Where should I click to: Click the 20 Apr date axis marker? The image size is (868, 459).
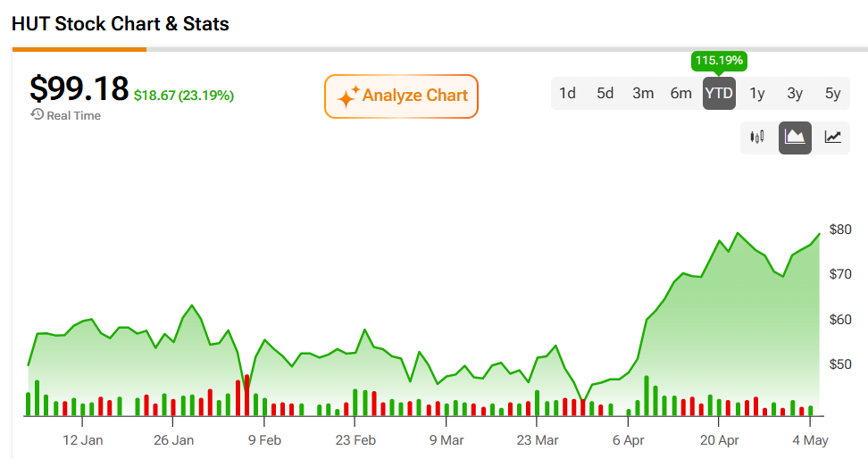click(719, 440)
